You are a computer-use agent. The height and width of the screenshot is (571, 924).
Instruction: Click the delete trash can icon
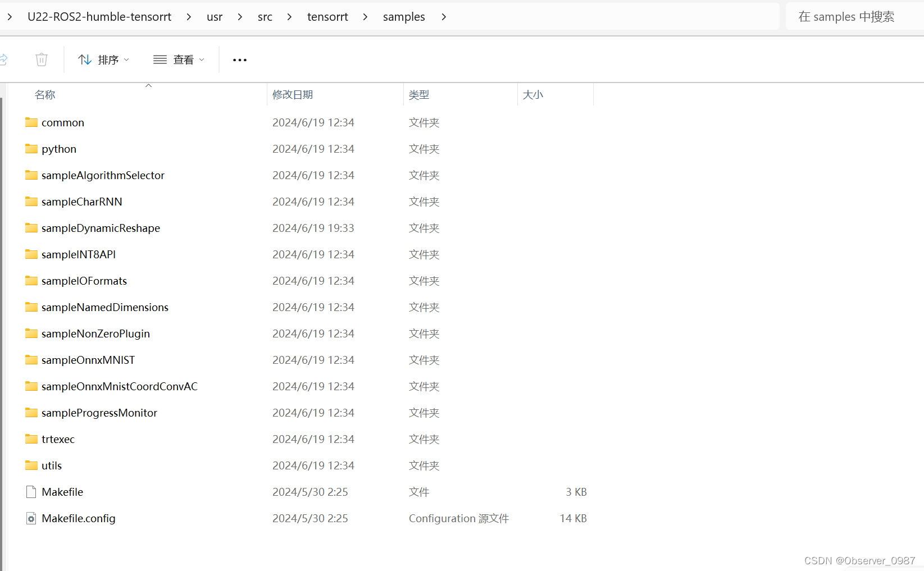click(42, 60)
